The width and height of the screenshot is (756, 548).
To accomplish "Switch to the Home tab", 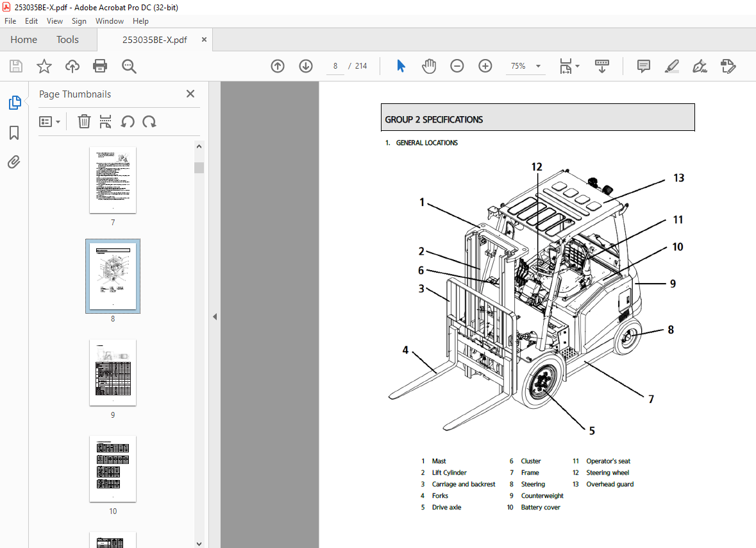I will pos(24,40).
